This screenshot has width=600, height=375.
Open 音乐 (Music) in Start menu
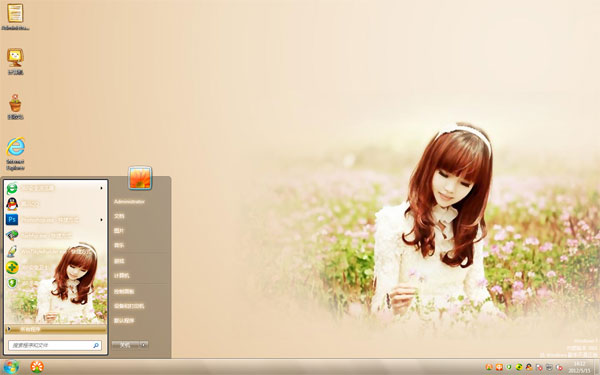point(119,245)
